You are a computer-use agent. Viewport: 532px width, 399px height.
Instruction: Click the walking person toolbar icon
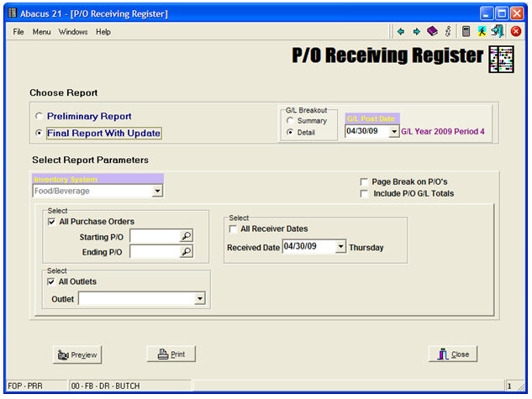click(x=482, y=32)
